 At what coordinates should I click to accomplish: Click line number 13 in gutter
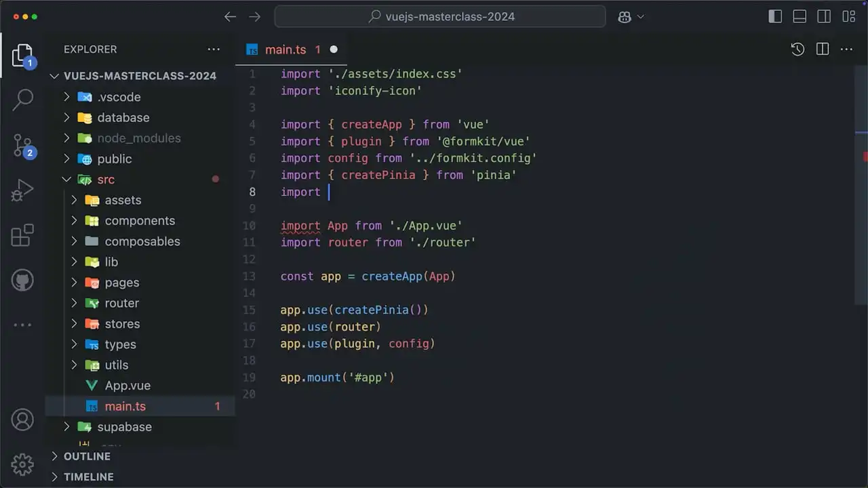[x=249, y=276]
